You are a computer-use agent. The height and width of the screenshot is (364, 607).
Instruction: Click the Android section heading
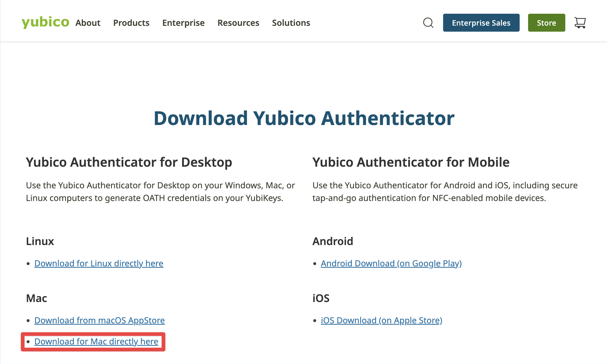coord(333,241)
